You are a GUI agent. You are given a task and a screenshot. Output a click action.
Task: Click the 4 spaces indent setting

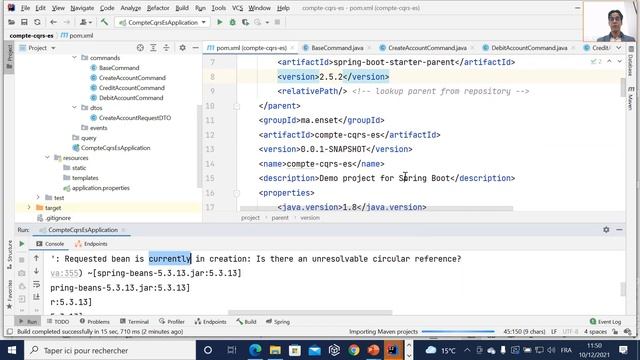(595, 331)
